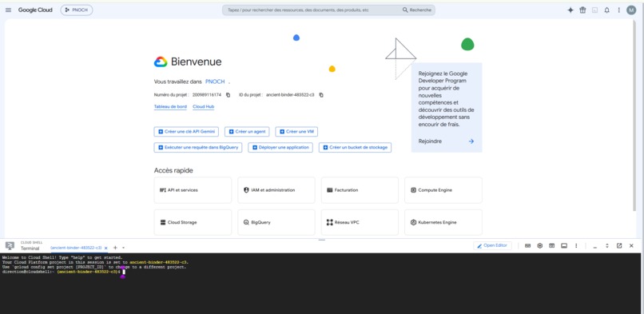Click the Recherche search button
Image resolution: width=644 pixels, height=314 pixels.
417,10
